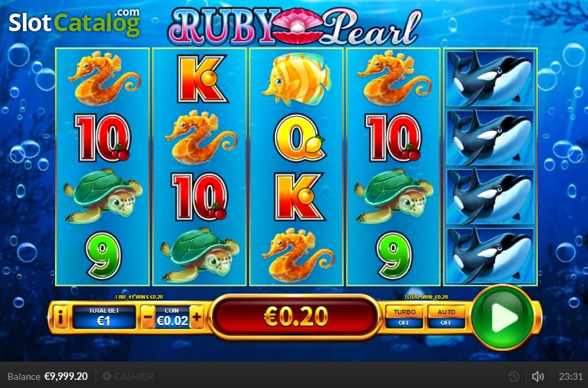Click the green 9 symbol on reel four

(393, 256)
